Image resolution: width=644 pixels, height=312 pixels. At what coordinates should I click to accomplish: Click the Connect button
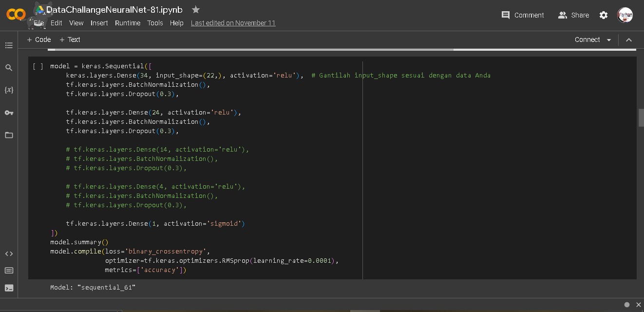(587, 39)
